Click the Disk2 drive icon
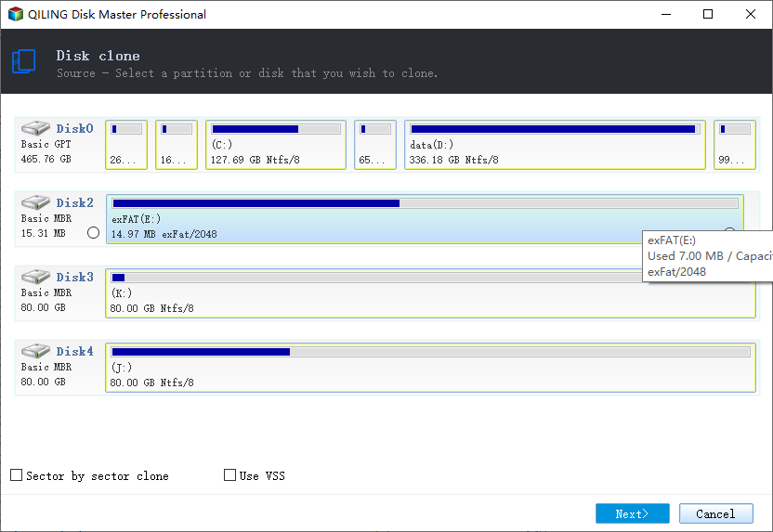 pyautogui.click(x=35, y=202)
